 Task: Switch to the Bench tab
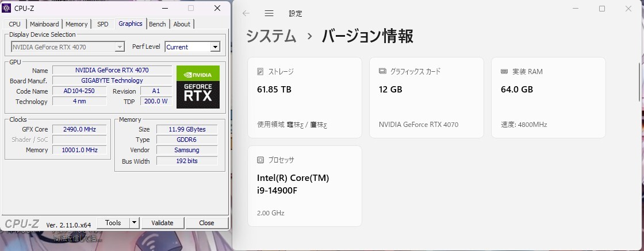158,24
